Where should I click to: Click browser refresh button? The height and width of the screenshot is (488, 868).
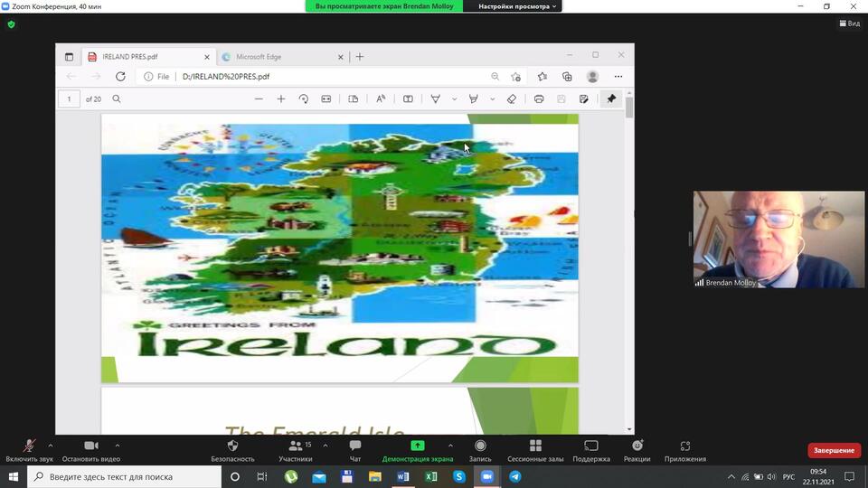pos(120,76)
